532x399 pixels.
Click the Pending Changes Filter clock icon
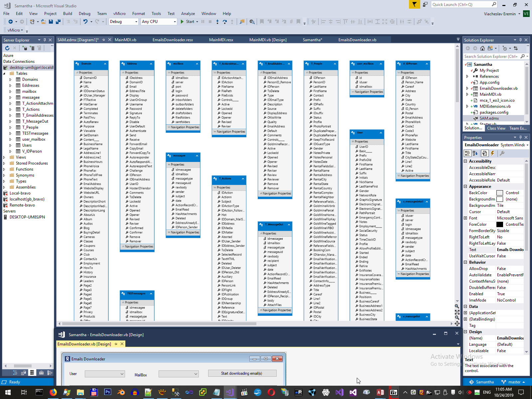[x=505, y=48]
